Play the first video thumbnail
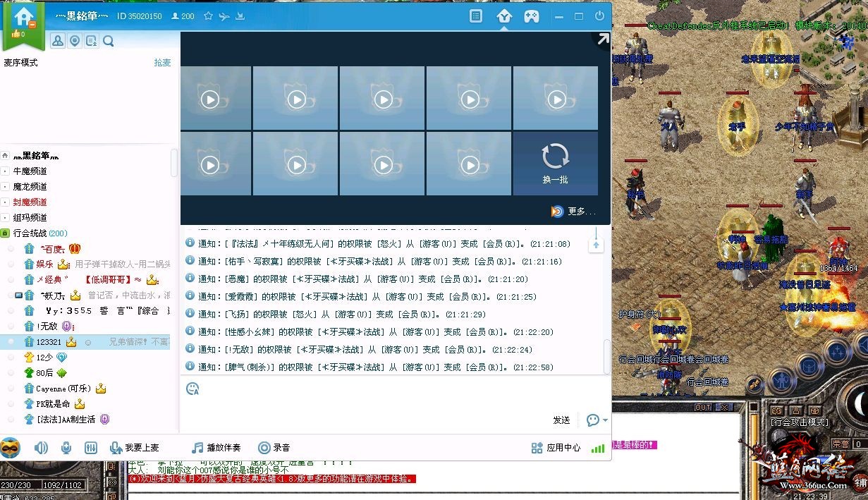This screenshot has width=868, height=500. [209, 99]
